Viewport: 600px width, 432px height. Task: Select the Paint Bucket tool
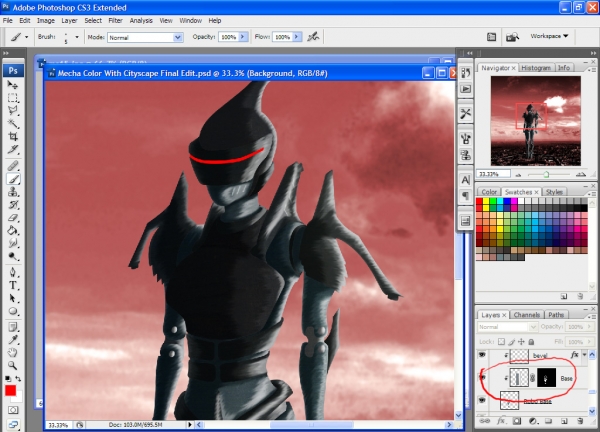[13, 230]
